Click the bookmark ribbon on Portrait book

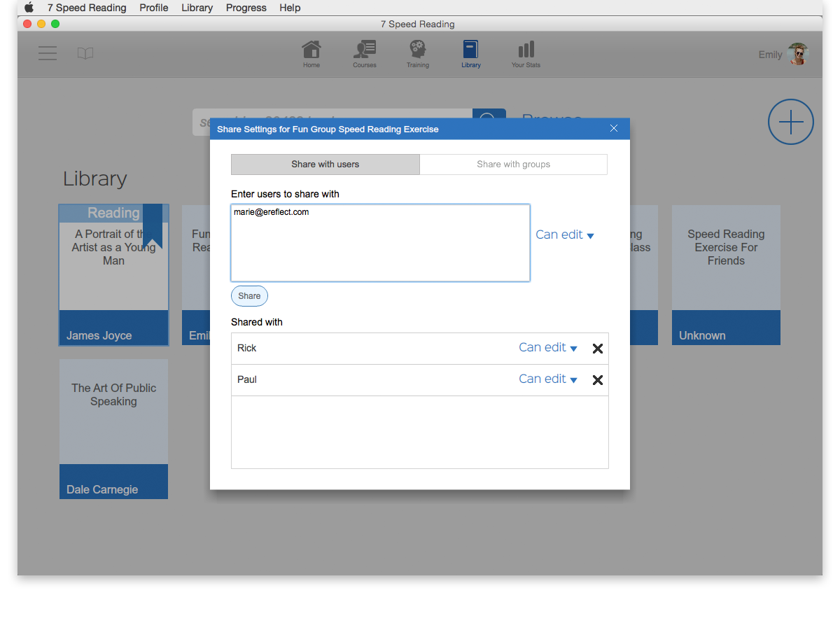153,226
